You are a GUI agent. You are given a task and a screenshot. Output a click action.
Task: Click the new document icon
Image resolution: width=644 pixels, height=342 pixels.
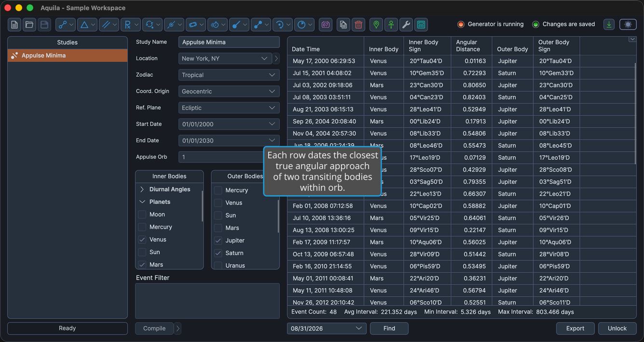[x=14, y=25]
